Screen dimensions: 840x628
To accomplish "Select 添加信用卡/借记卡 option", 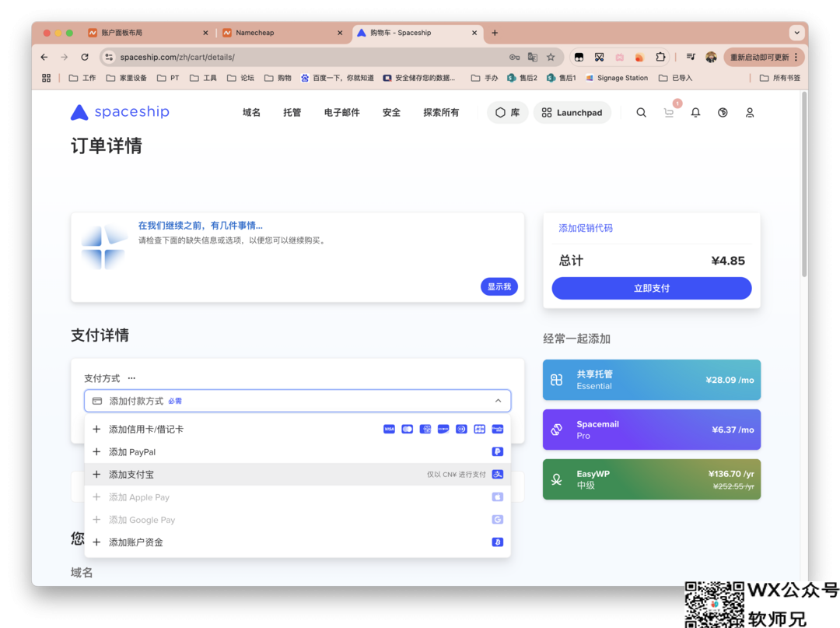I will [x=297, y=430].
